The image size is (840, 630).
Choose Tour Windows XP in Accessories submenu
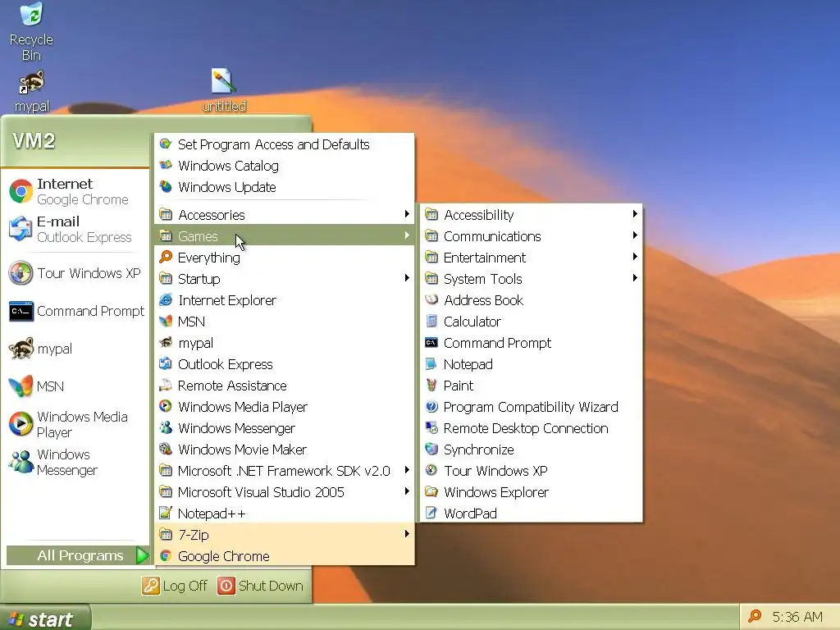pyautogui.click(x=532, y=471)
